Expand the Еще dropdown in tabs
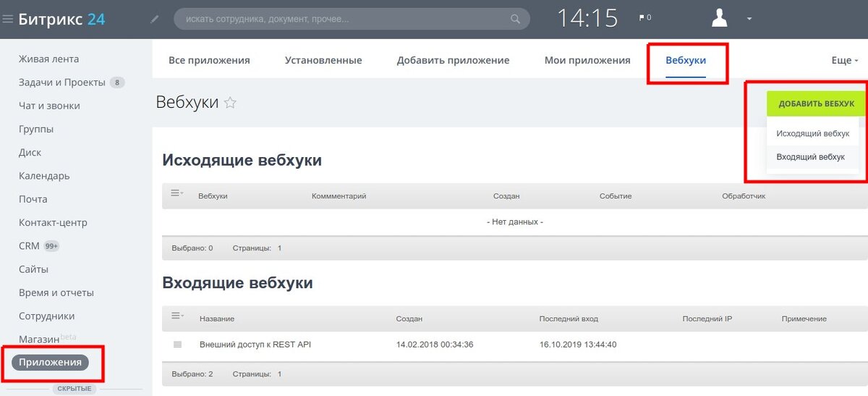 pyautogui.click(x=845, y=61)
